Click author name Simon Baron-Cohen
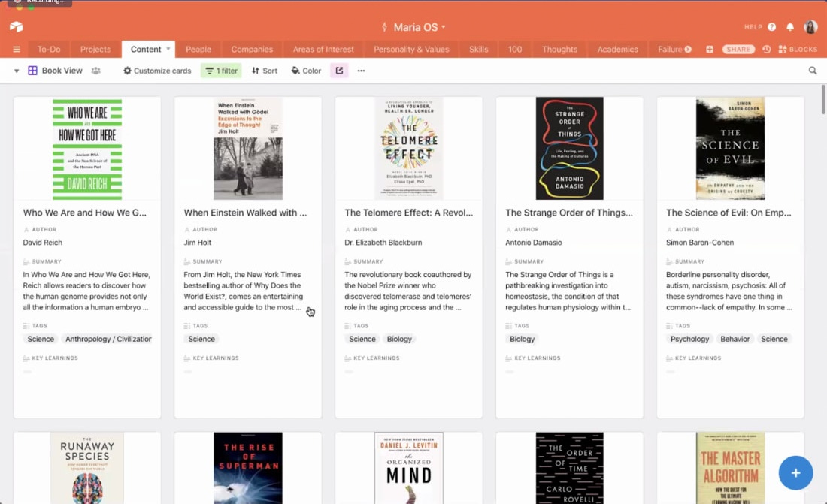This screenshot has width=827, height=504. tap(700, 243)
